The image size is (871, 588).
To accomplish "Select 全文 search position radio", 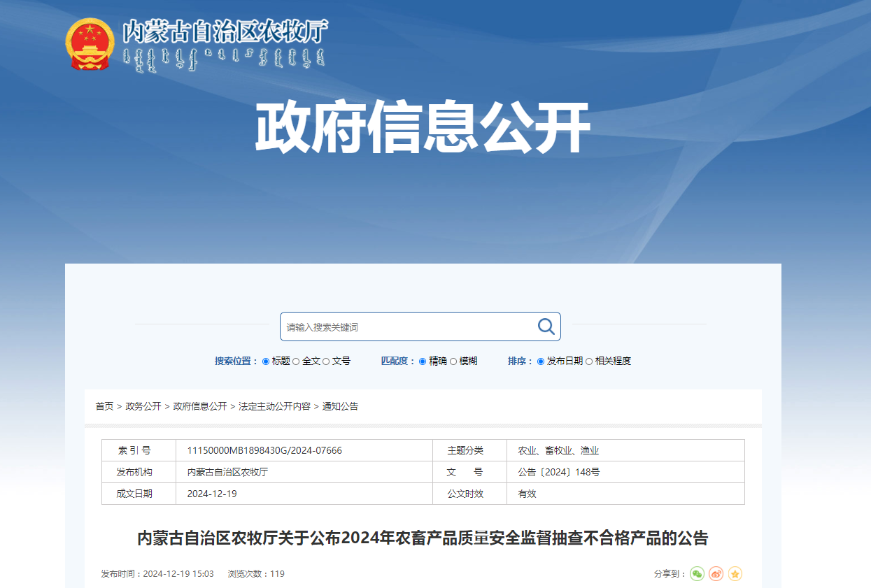I will pyautogui.click(x=296, y=361).
